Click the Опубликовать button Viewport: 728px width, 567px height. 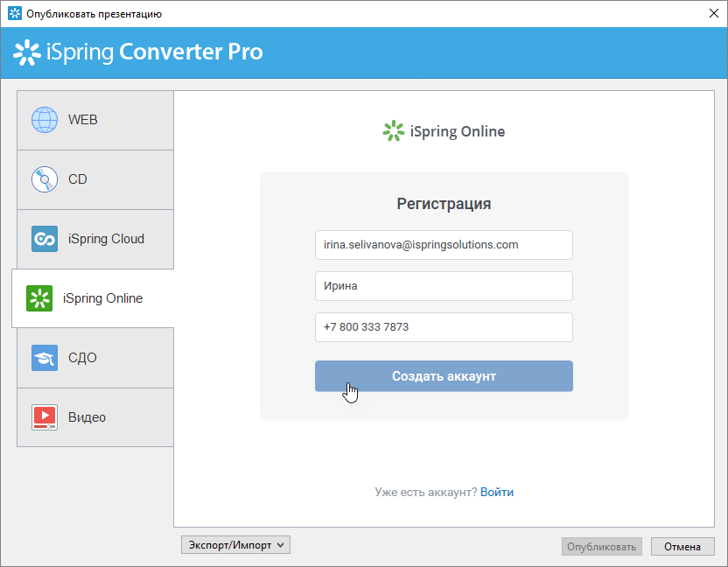602,547
